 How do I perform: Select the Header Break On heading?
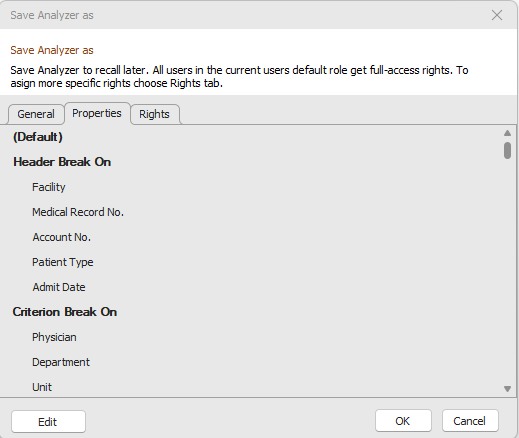coord(62,162)
